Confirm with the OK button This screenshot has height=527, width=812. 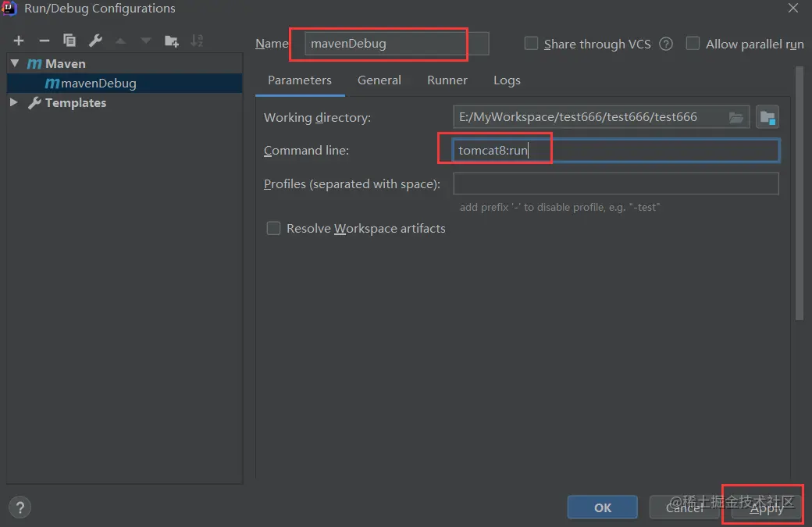pos(602,507)
